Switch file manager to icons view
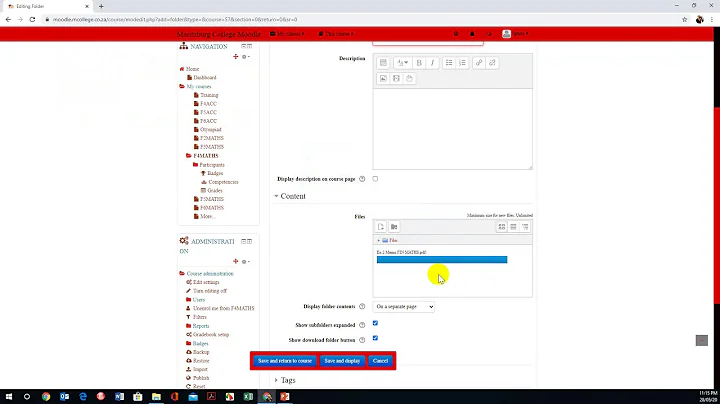720x404 pixels. click(501, 227)
